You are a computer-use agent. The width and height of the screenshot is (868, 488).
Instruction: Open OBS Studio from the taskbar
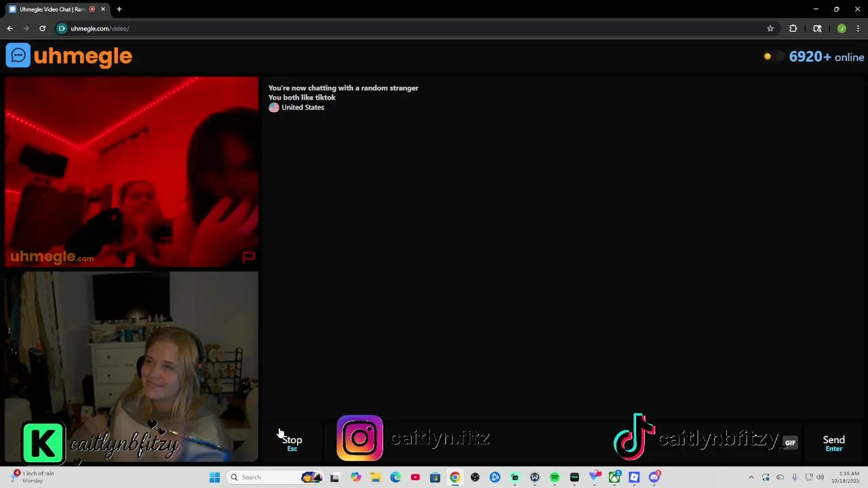[x=475, y=477]
